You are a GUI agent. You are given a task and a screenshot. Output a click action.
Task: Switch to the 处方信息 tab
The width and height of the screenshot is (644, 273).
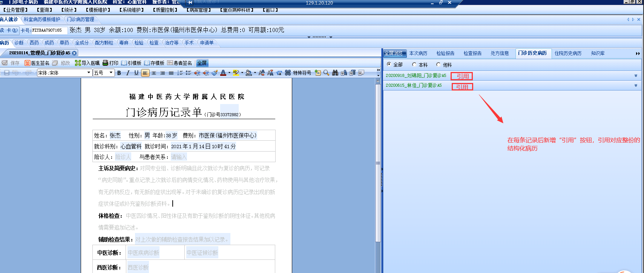click(500, 54)
